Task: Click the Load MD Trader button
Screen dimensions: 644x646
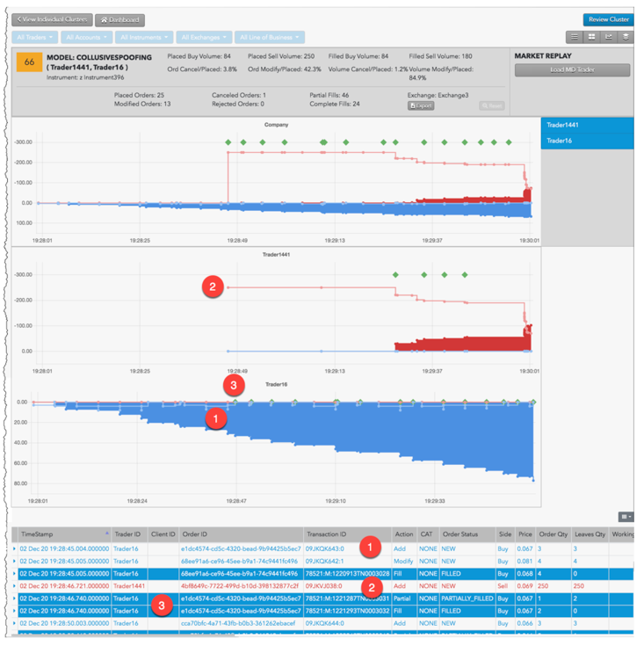Action: pyautogui.click(x=572, y=69)
